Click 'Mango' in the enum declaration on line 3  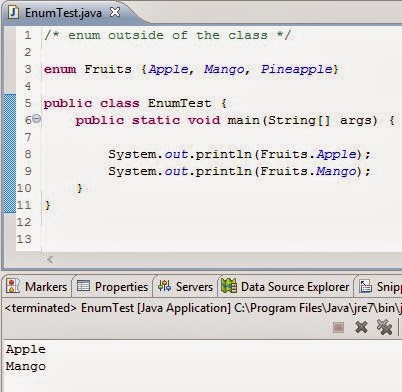click(x=224, y=69)
